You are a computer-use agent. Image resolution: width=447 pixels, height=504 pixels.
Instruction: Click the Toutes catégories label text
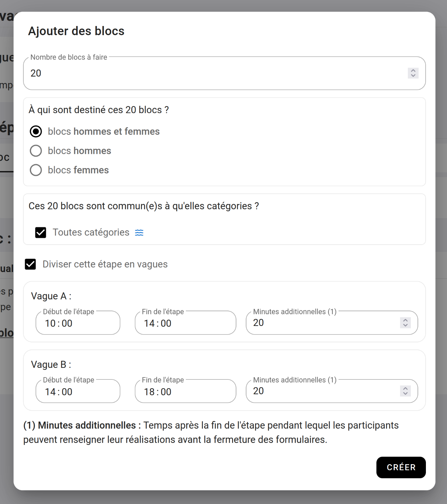(x=91, y=233)
